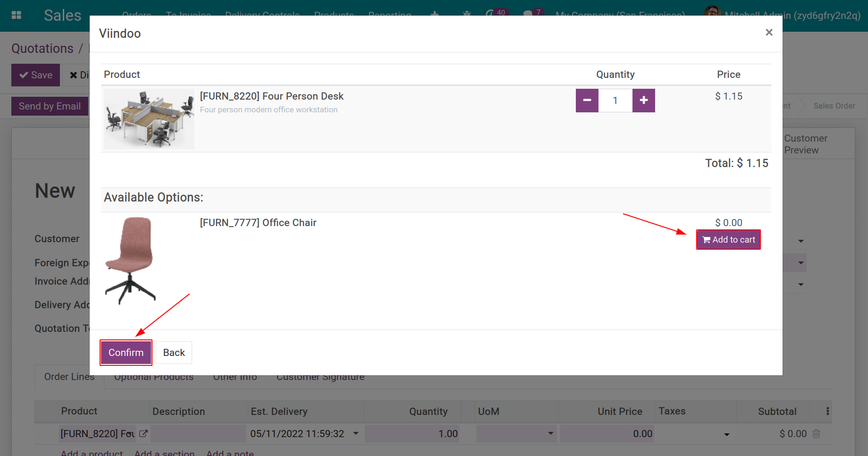Send the quotation by Email
This screenshot has width=868, height=456.
(x=50, y=106)
